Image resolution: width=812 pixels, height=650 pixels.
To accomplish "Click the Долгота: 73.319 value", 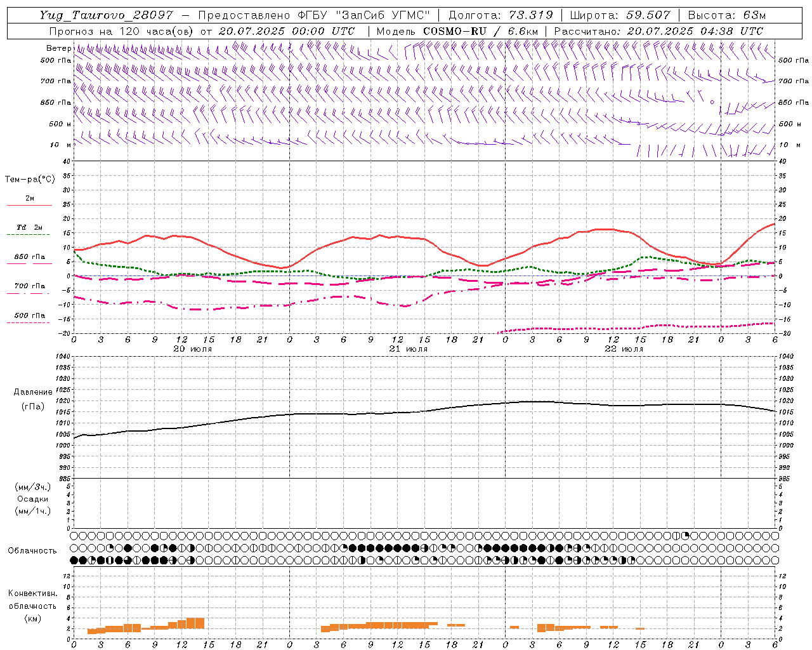I will pos(501,16).
